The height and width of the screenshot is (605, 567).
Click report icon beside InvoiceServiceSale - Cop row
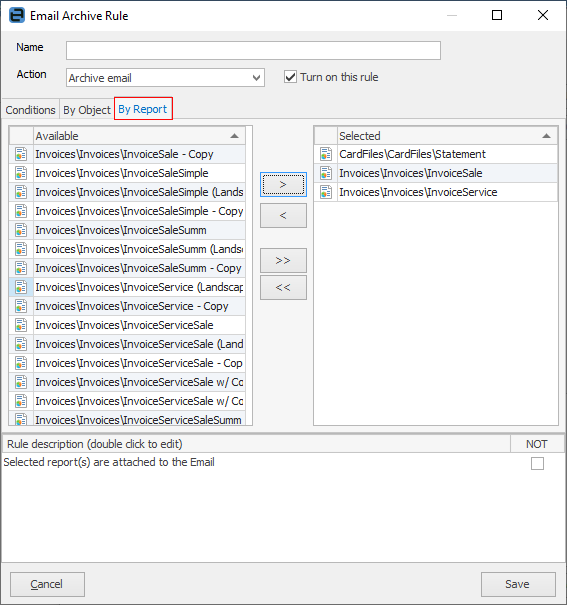coord(21,363)
